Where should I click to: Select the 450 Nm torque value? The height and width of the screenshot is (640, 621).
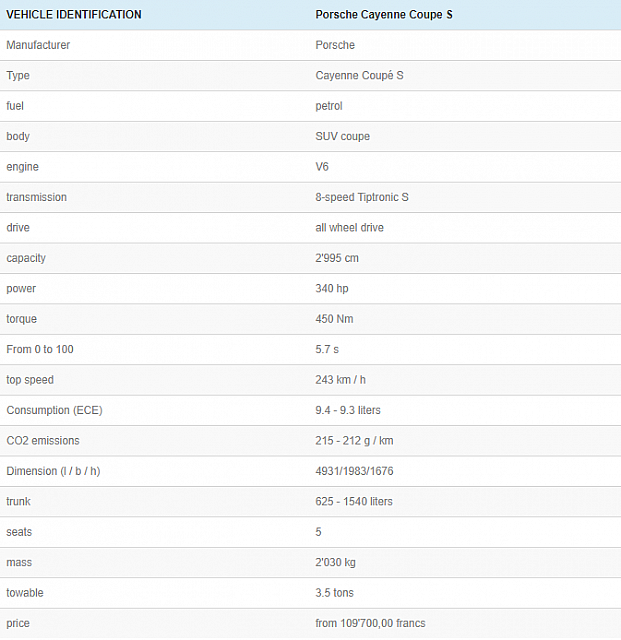[x=334, y=319]
